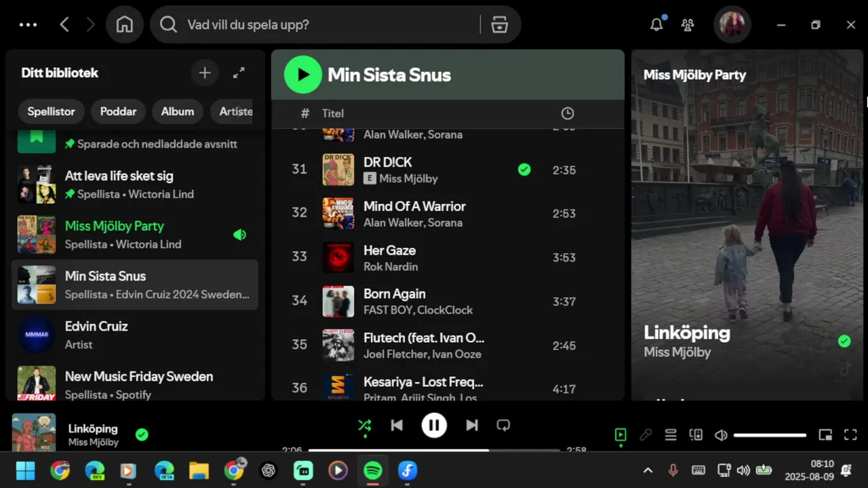
Task: Sort by the duration clock column
Action: [x=568, y=113]
